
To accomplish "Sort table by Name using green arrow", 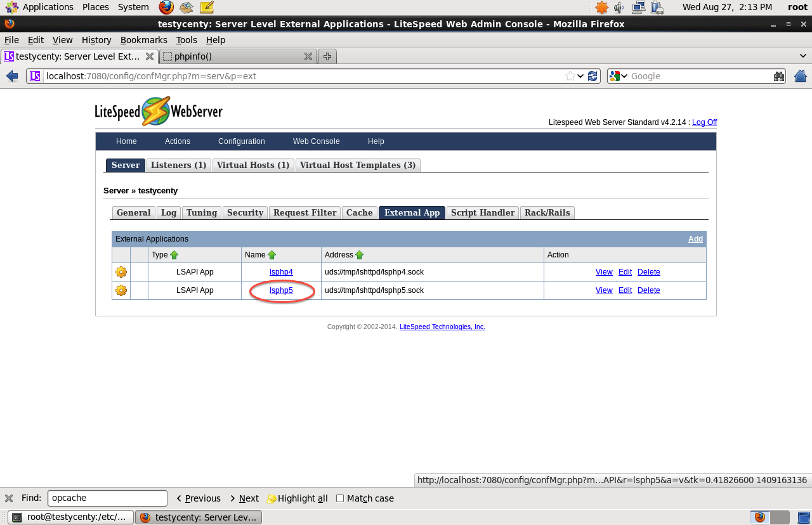I will (x=272, y=255).
